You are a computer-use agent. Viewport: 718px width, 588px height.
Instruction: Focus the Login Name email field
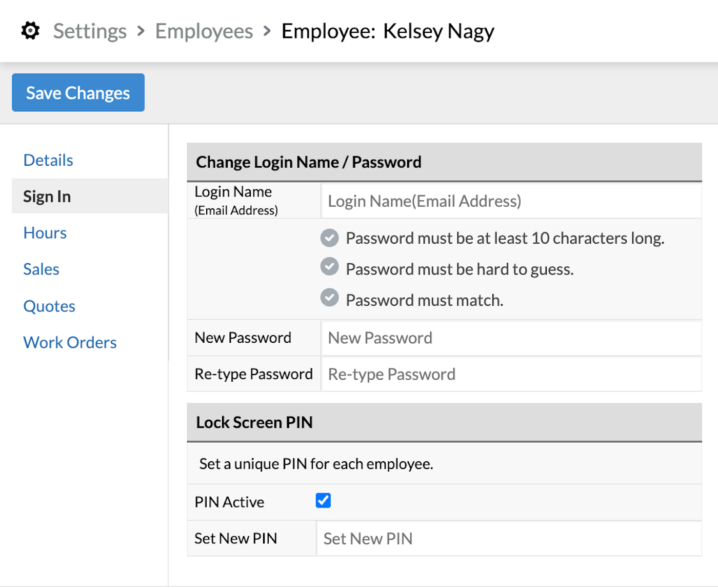[x=510, y=201]
